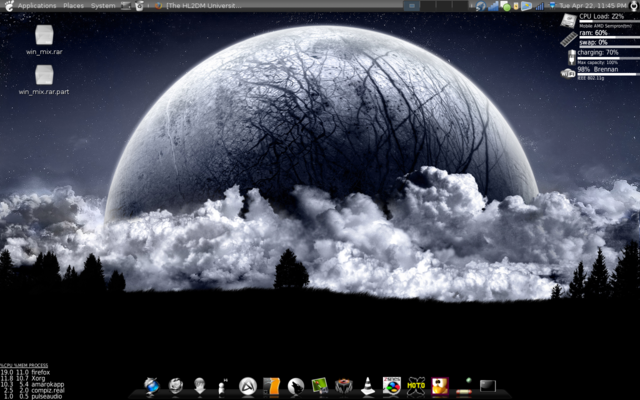This screenshot has height=400, width=640.
Task: Open the System menu
Action: click(x=103, y=6)
